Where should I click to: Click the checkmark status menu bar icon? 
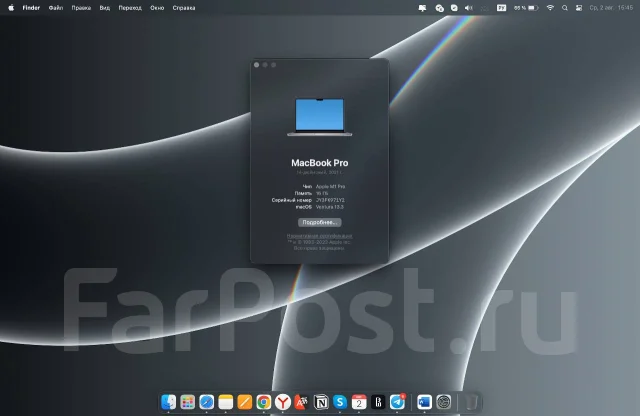tap(454, 8)
